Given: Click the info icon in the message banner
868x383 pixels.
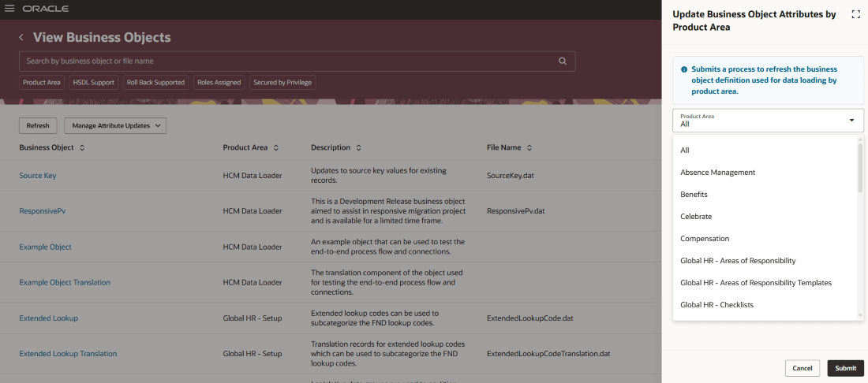Looking at the screenshot, I should [683, 69].
